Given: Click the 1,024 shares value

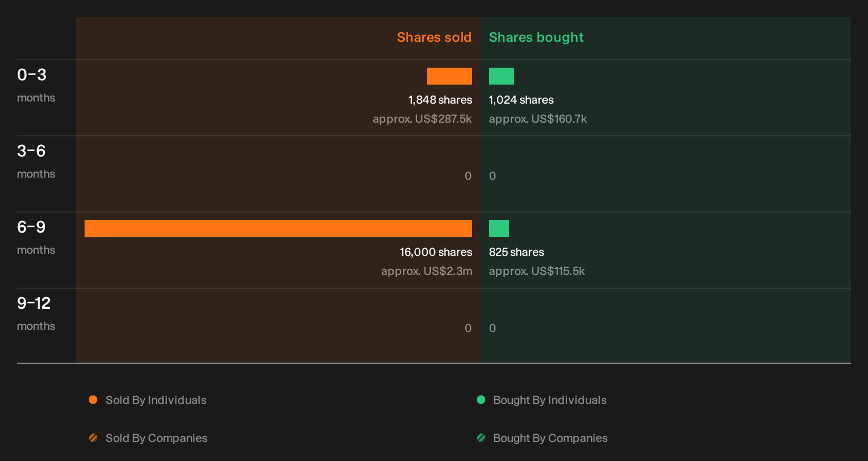Looking at the screenshot, I should tap(521, 100).
